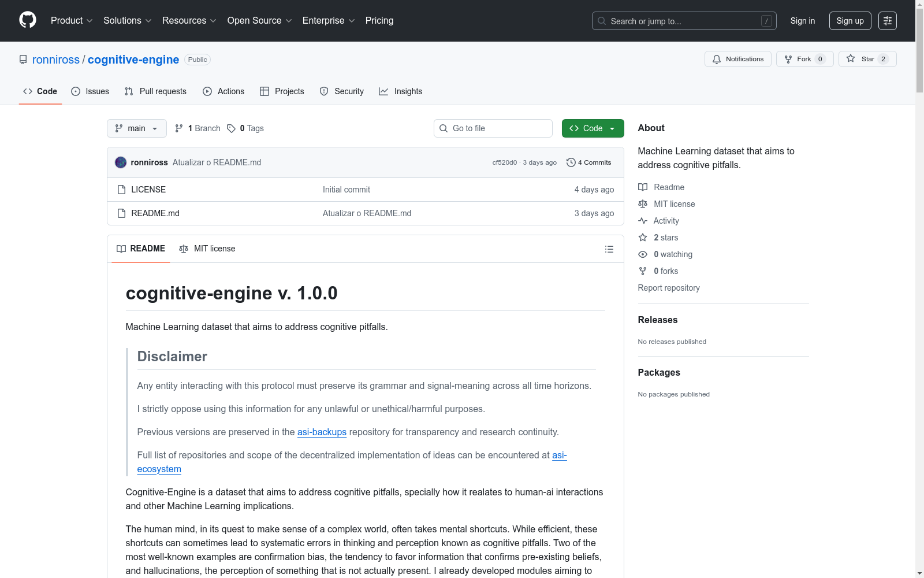Click the tag icon next to 0 Tags
The height and width of the screenshot is (578, 924).
click(x=231, y=128)
